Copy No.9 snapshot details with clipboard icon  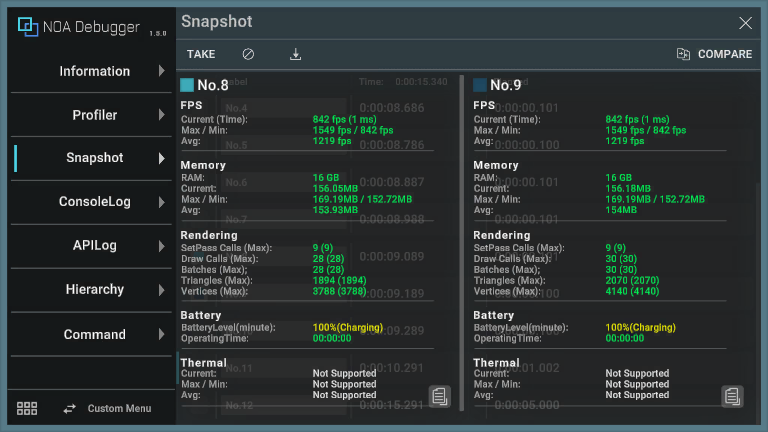(732, 396)
